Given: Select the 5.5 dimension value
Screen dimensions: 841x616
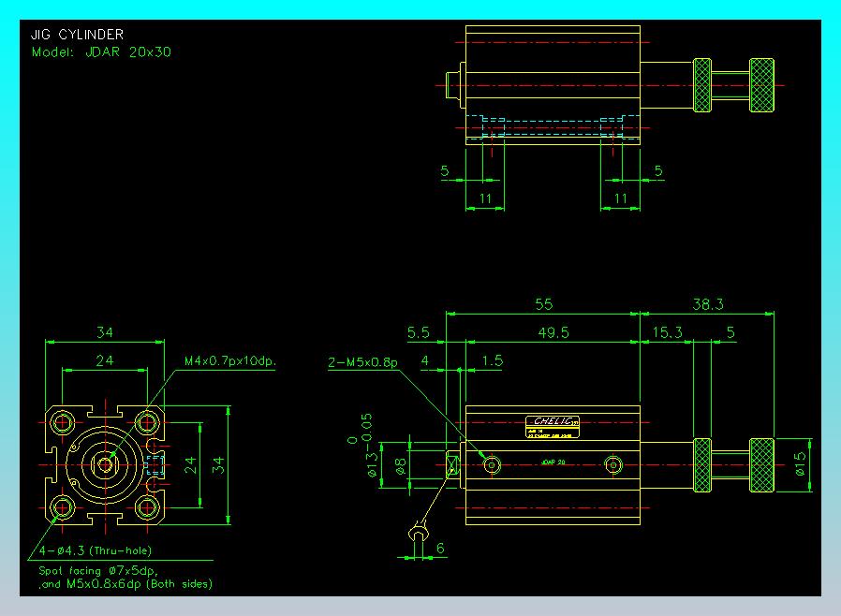Looking at the screenshot, I should [x=419, y=332].
